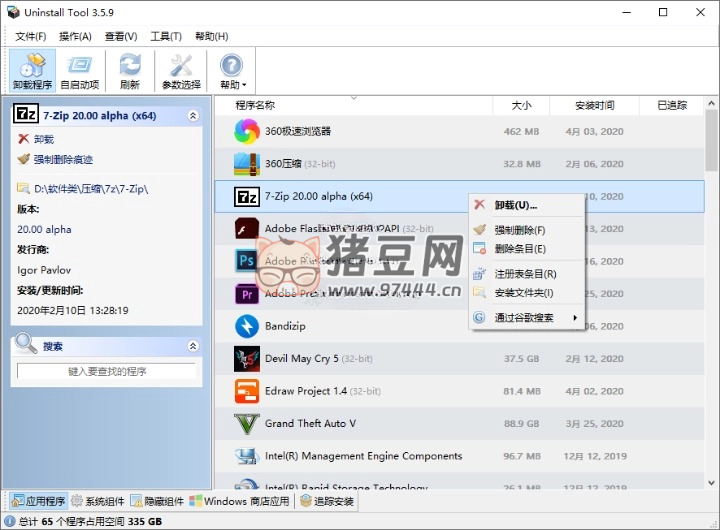Click 强制删除痕迹 link in left panel
The image size is (720, 530).
coord(62,159)
